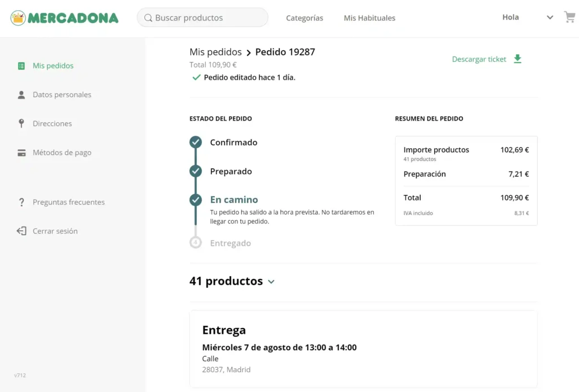Open the Direcciones section
The image size is (579, 392).
pyautogui.click(x=53, y=123)
